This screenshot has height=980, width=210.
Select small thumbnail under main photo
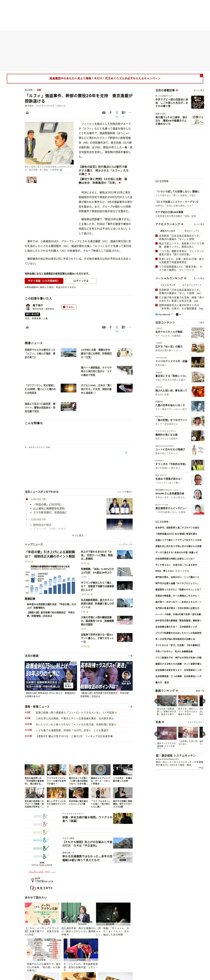(32, 180)
